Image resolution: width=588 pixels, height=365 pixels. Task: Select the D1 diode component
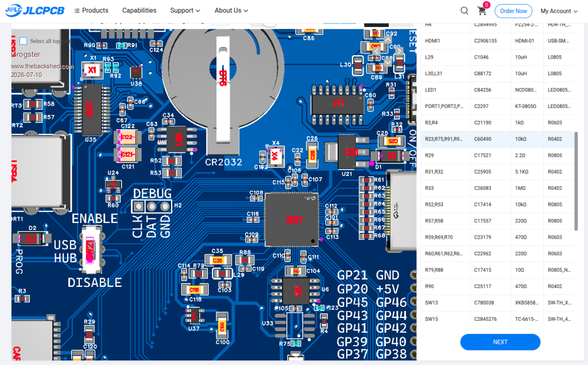point(390,155)
